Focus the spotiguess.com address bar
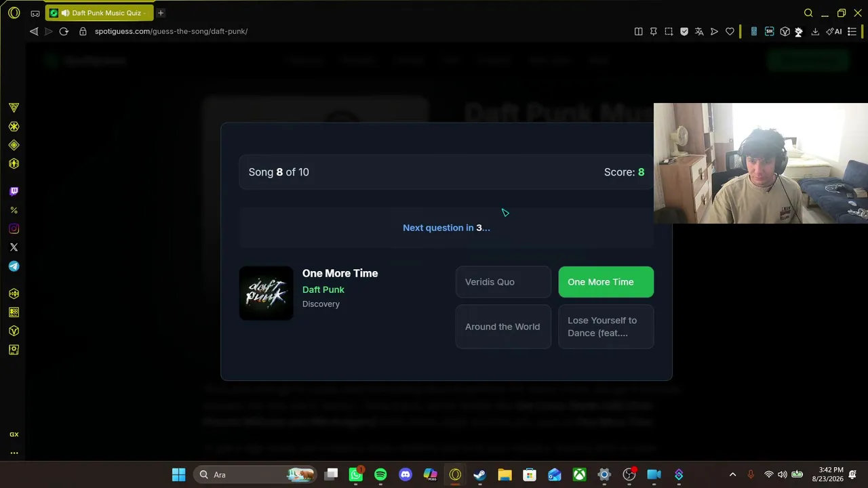 tap(171, 31)
